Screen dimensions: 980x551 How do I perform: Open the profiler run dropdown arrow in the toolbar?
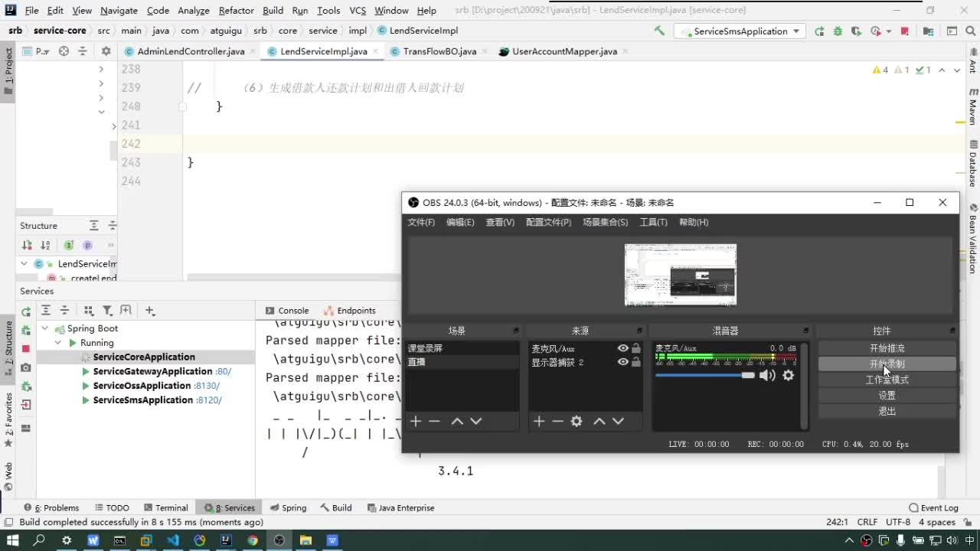[x=888, y=31]
